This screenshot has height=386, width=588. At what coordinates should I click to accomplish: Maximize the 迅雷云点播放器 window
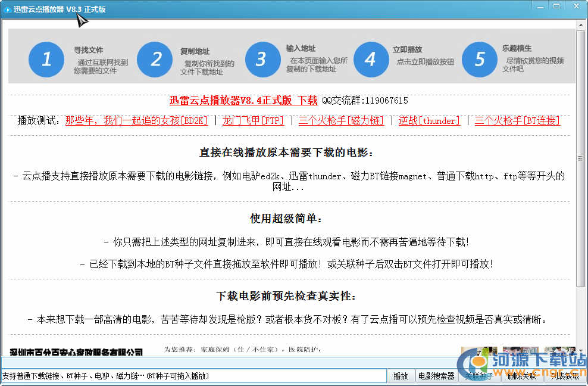click(556, 7)
